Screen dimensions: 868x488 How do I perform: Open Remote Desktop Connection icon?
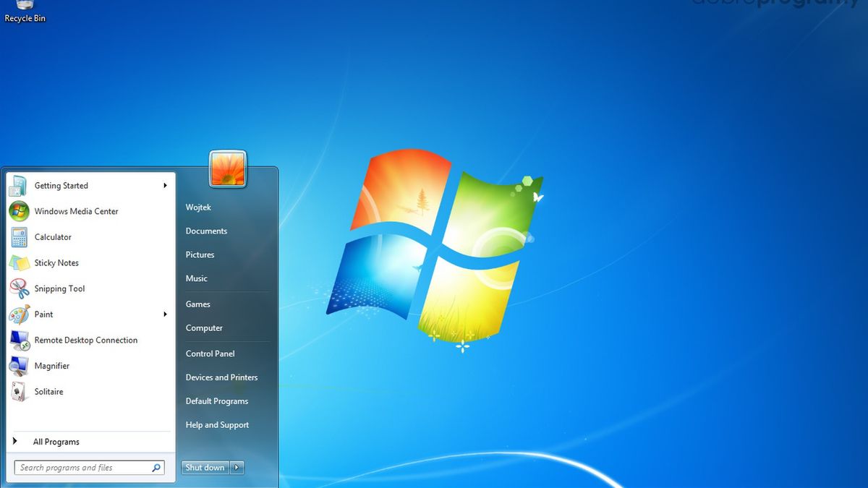click(18, 341)
